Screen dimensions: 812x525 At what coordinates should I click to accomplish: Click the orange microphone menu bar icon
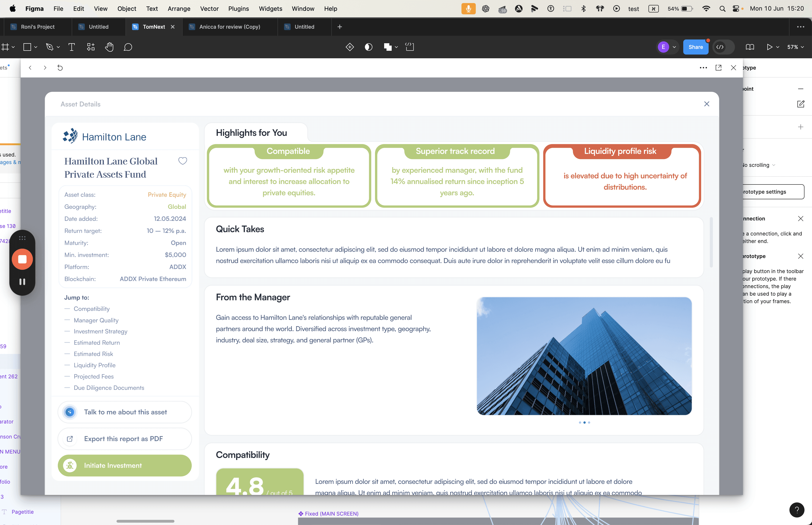click(468, 8)
